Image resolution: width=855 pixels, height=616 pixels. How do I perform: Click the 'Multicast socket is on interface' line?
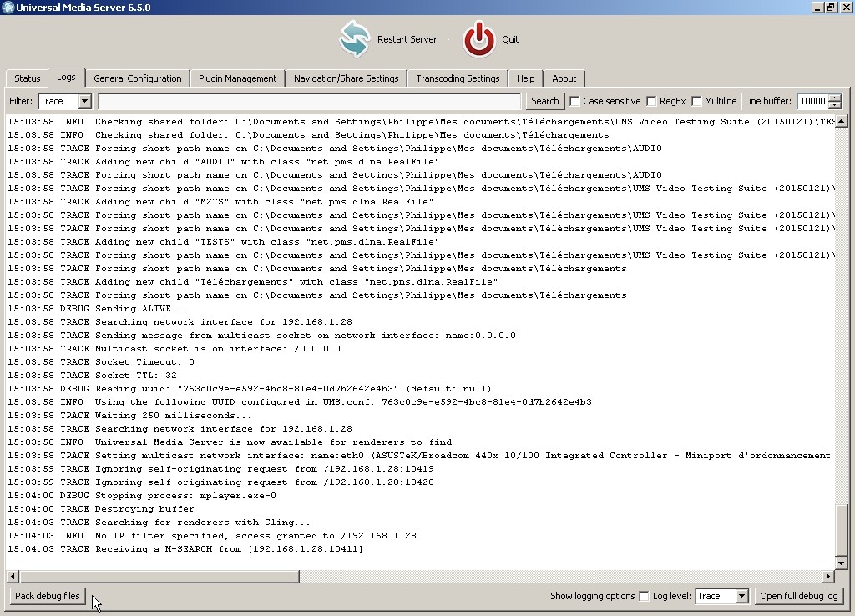click(174, 349)
